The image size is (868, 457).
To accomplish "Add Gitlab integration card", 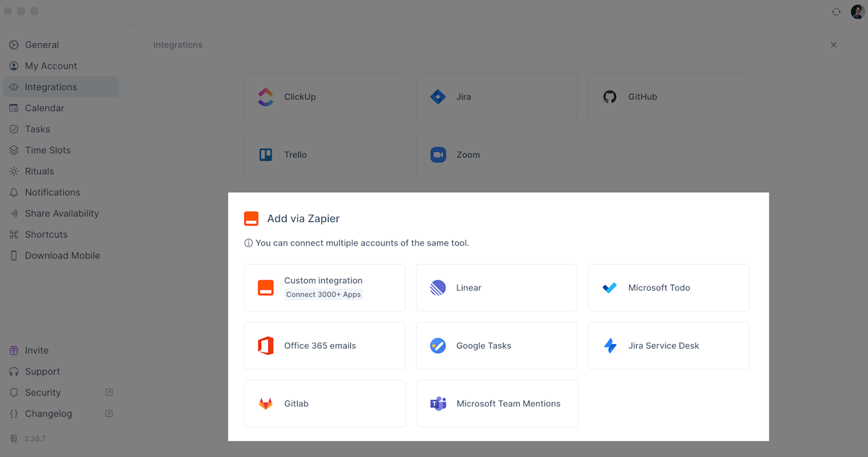I will click(325, 404).
